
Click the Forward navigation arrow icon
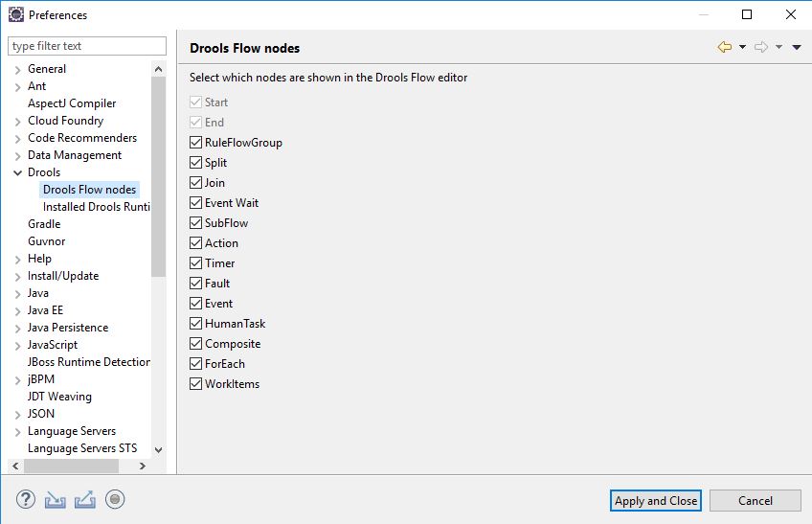pos(761,47)
